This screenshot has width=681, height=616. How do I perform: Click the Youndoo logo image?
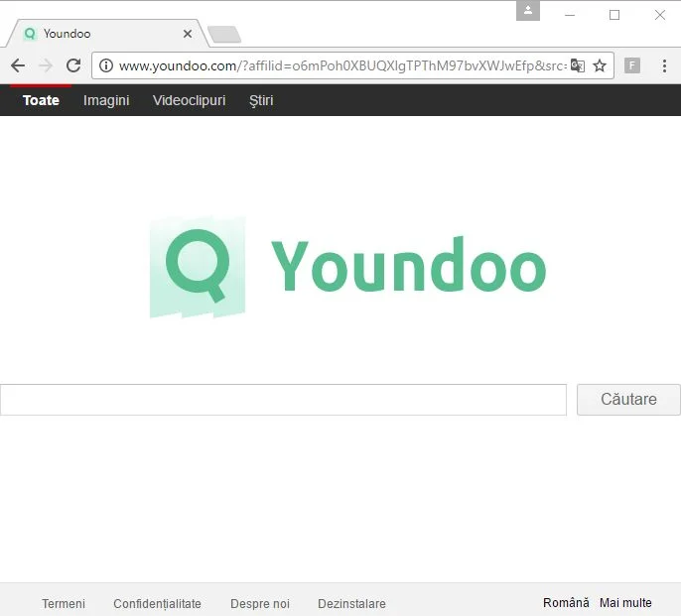347,267
